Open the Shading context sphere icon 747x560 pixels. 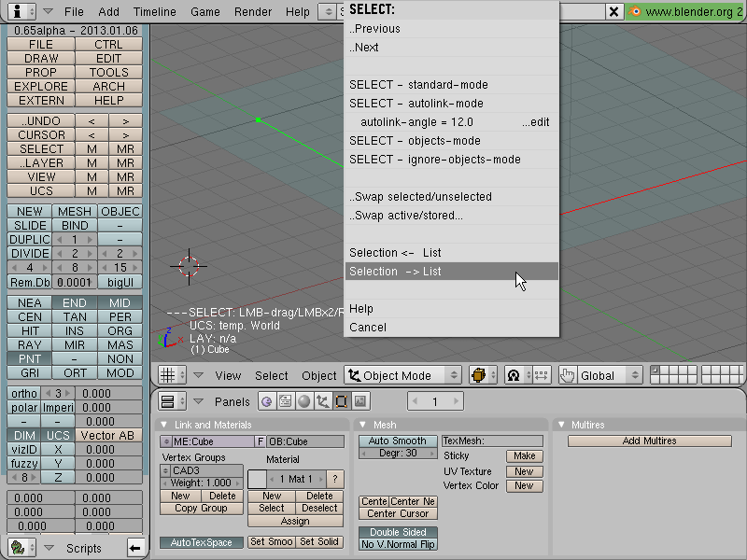click(304, 401)
